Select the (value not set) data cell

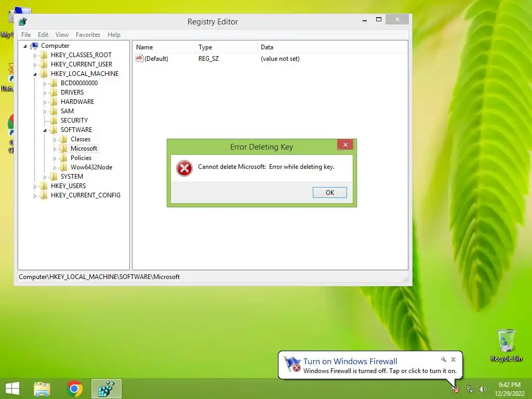click(280, 59)
